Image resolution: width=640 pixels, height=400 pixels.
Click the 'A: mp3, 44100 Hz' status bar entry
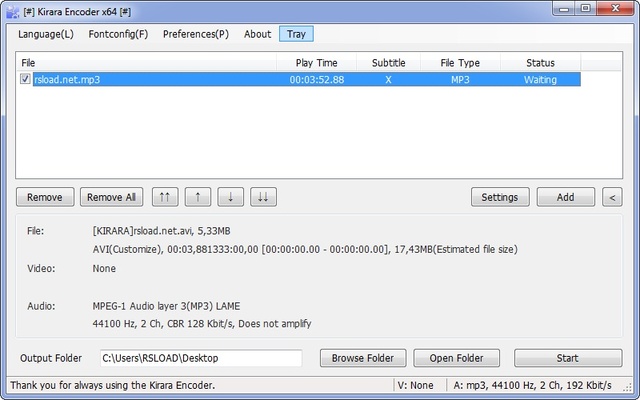(532, 385)
